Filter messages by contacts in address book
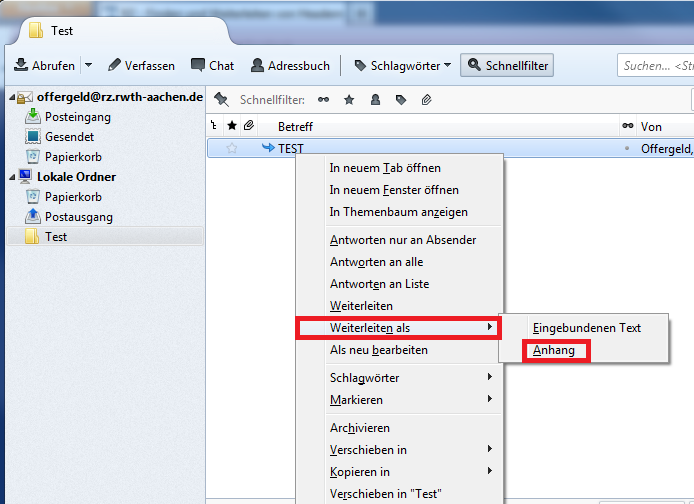This screenshot has width=694, height=504. (375, 100)
